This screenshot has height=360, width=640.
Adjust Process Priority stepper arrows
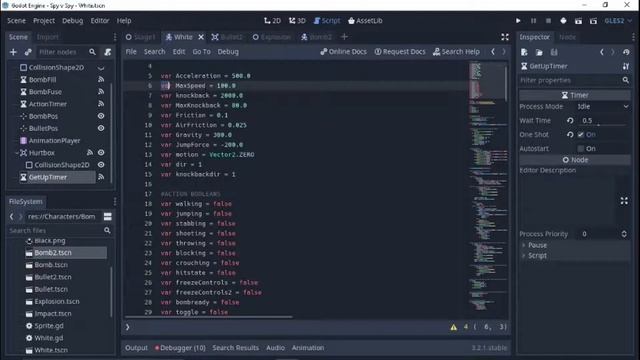point(624,234)
